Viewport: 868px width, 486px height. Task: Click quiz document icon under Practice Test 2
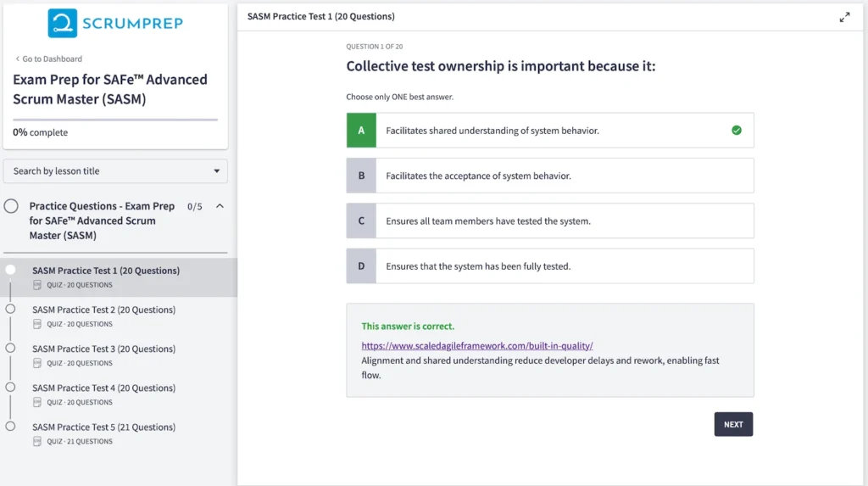(37, 324)
